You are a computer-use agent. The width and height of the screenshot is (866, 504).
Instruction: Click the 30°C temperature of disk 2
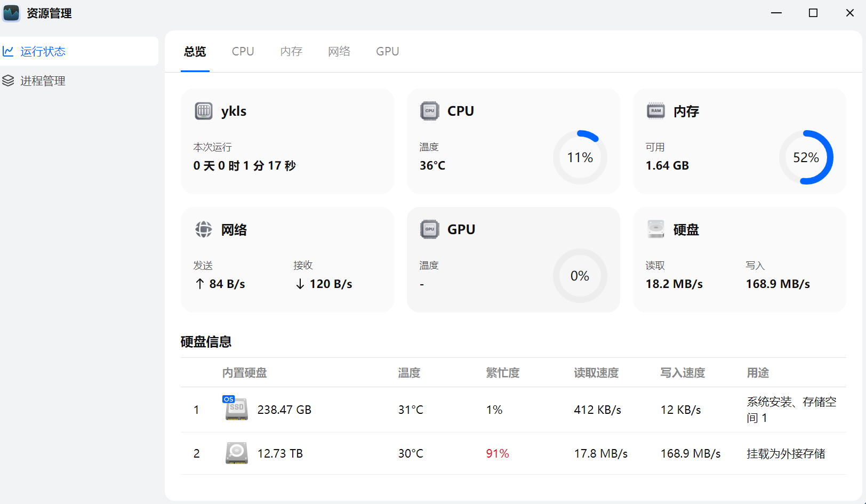pos(411,453)
